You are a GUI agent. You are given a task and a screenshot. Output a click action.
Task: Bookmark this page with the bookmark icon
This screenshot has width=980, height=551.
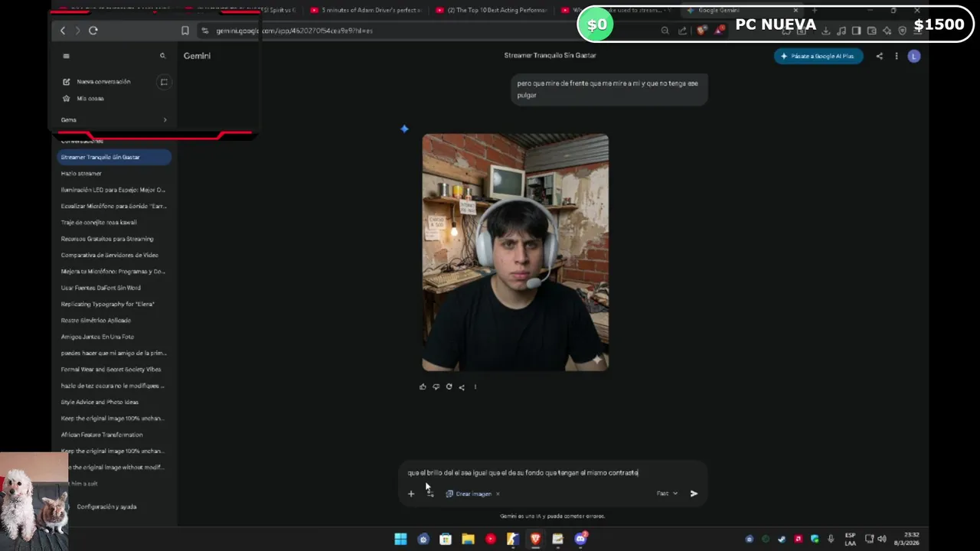[x=185, y=31]
